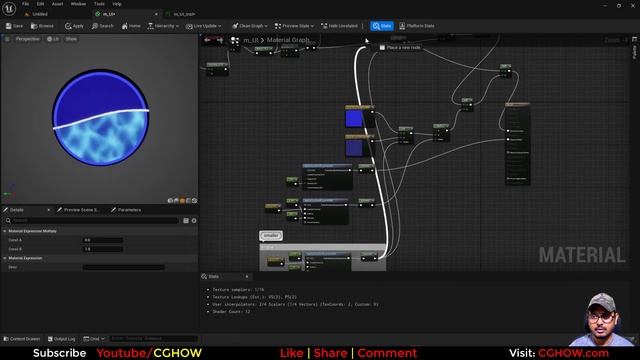
Task: Collapse the Material Expression section
Action: 5,258
